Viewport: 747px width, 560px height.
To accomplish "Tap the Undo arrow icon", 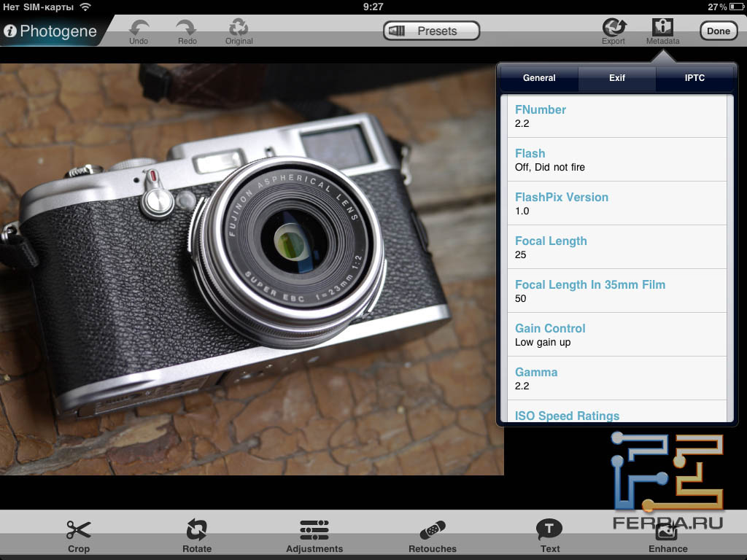I will (x=139, y=28).
